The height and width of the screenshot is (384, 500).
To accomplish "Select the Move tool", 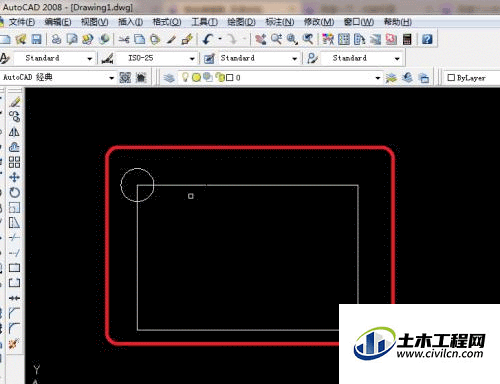I will click(14, 177).
